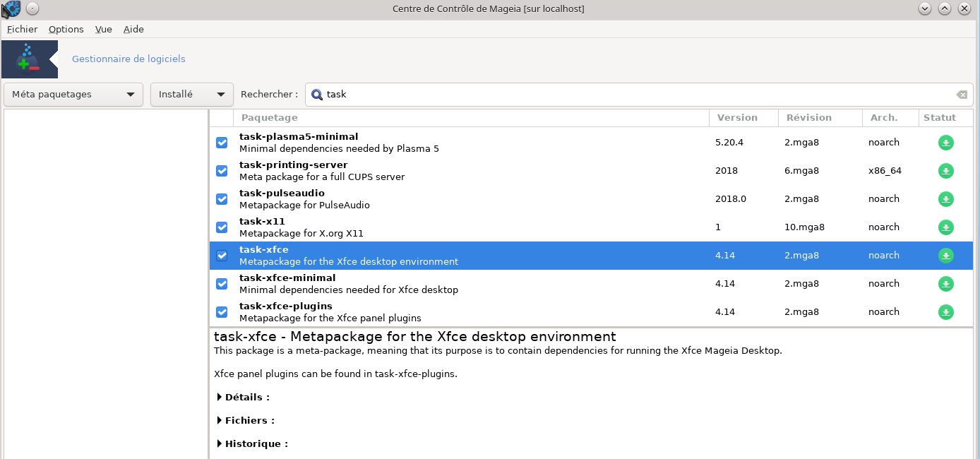This screenshot has width=980, height=459.
Task: Select the task-printing-server package row
Action: [x=591, y=171]
